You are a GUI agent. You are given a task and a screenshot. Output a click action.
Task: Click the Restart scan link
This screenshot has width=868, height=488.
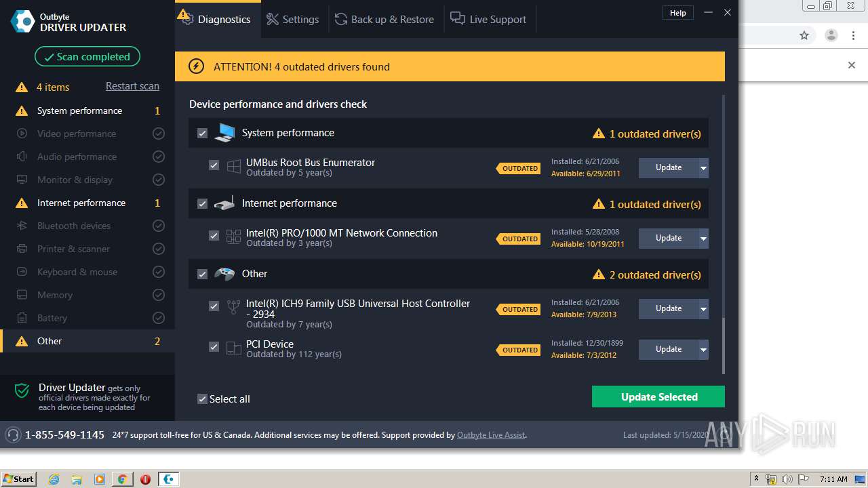[x=132, y=86]
